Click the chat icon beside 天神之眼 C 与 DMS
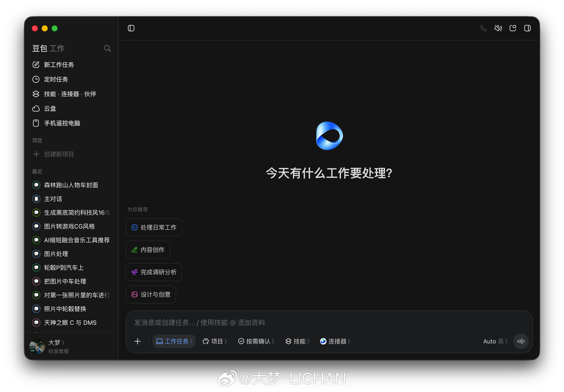Viewport: 564px width, 392px height. click(36, 323)
